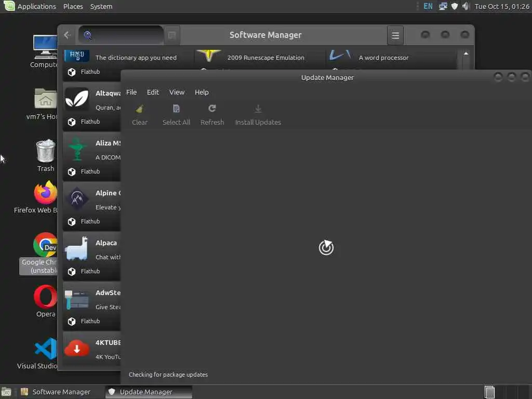This screenshot has width=532, height=399.
Task: Open the File menu in Update Manager
Action: tap(131, 92)
